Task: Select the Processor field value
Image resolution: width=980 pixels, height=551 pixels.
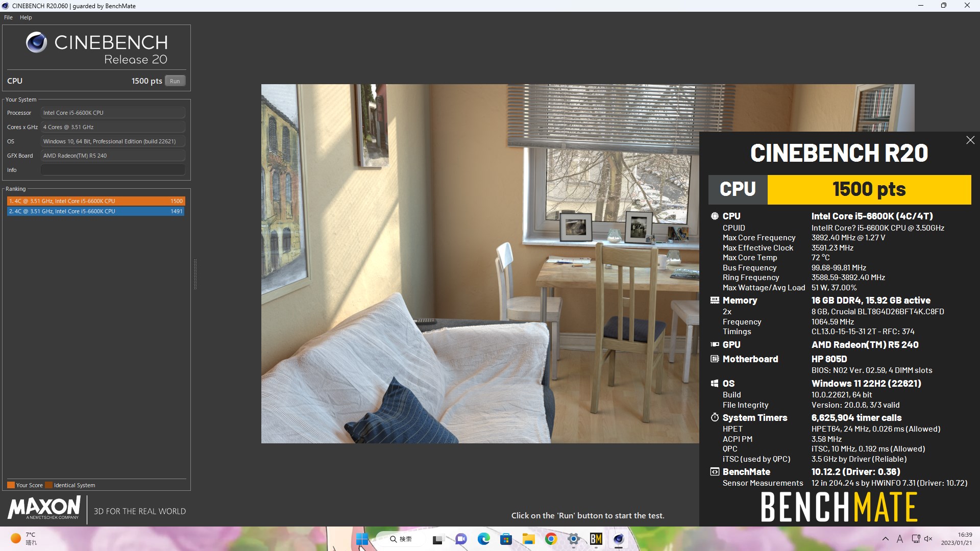Action: click(x=113, y=113)
